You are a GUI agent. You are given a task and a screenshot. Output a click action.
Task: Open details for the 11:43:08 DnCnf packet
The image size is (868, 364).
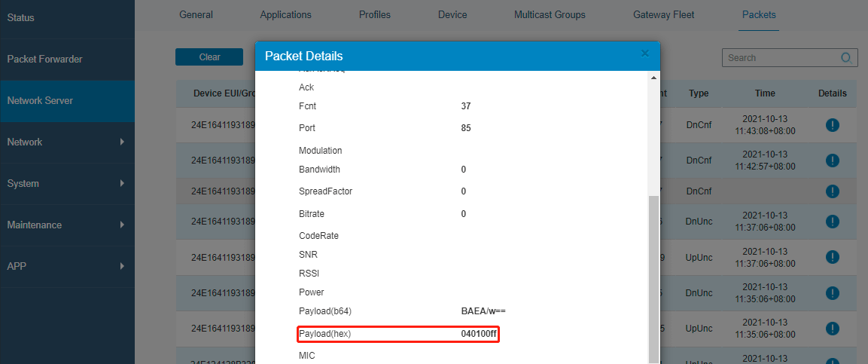[832, 125]
